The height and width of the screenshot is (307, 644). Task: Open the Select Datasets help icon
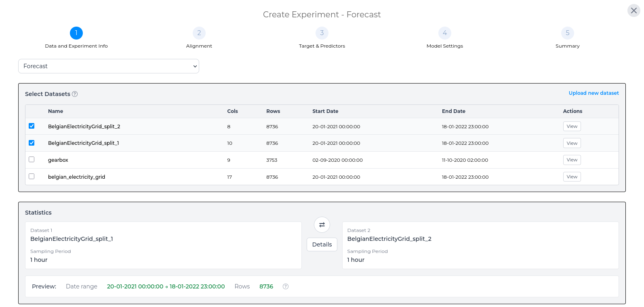pos(75,94)
